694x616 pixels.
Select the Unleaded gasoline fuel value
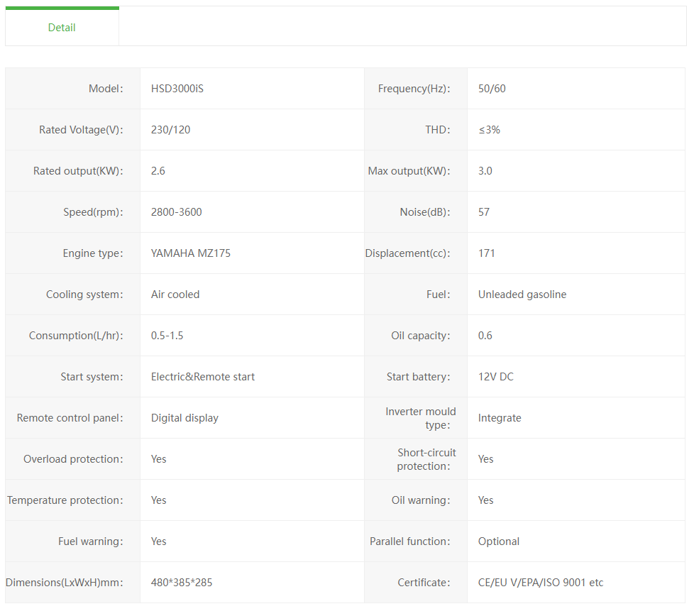[522, 295]
